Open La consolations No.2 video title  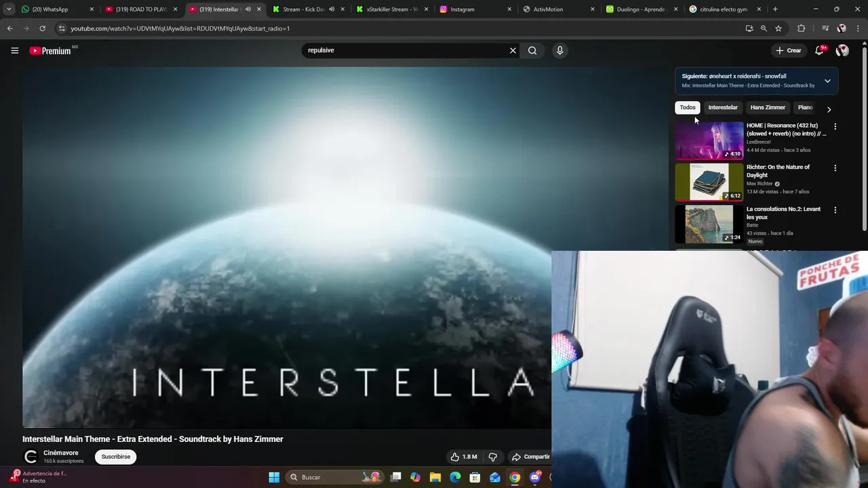click(783, 213)
